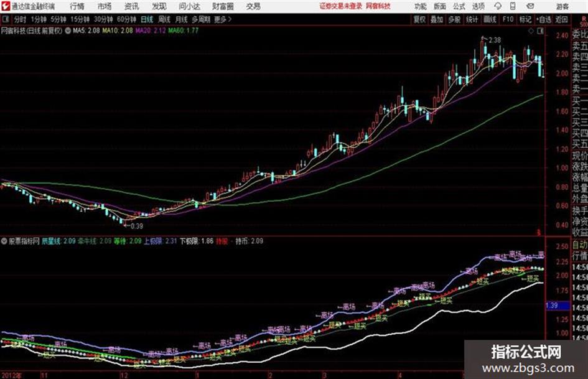The height and width of the screenshot is (379, 588).
Task: Click the 画线 drawing button
Action: click(490, 19)
